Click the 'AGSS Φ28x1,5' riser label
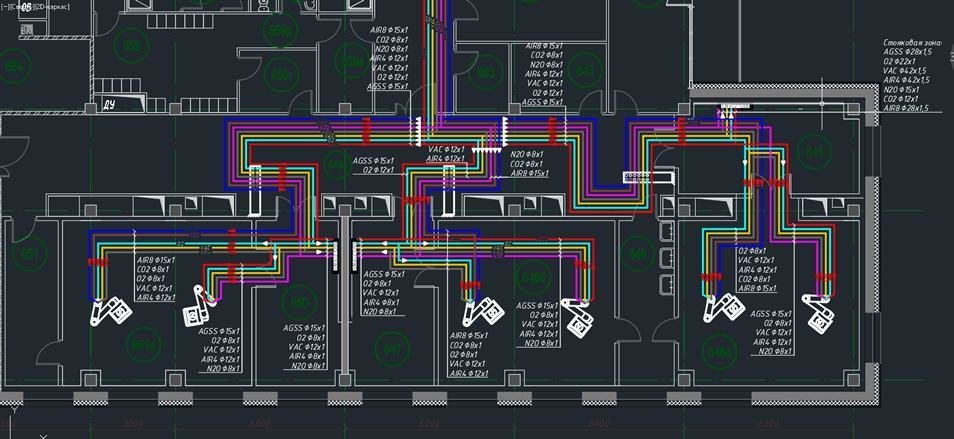 pos(906,53)
